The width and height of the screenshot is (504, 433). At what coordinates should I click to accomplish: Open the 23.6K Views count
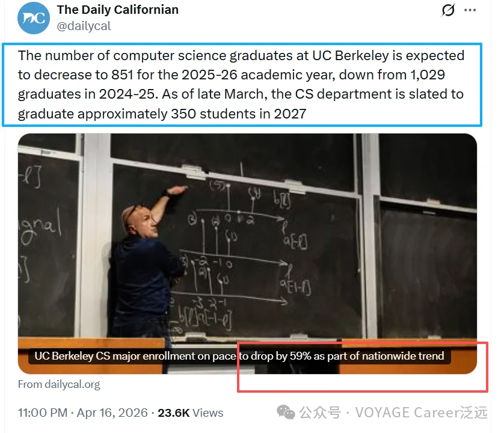190,413
